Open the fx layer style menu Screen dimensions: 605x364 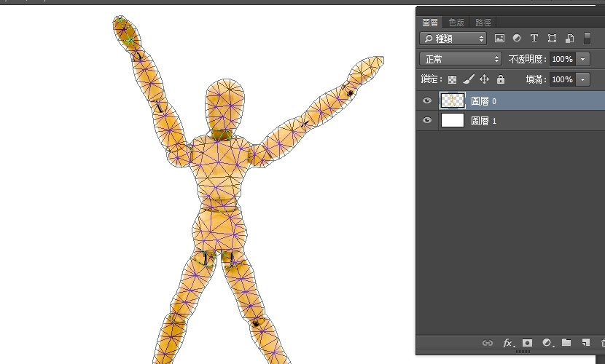(x=507, y=343)
